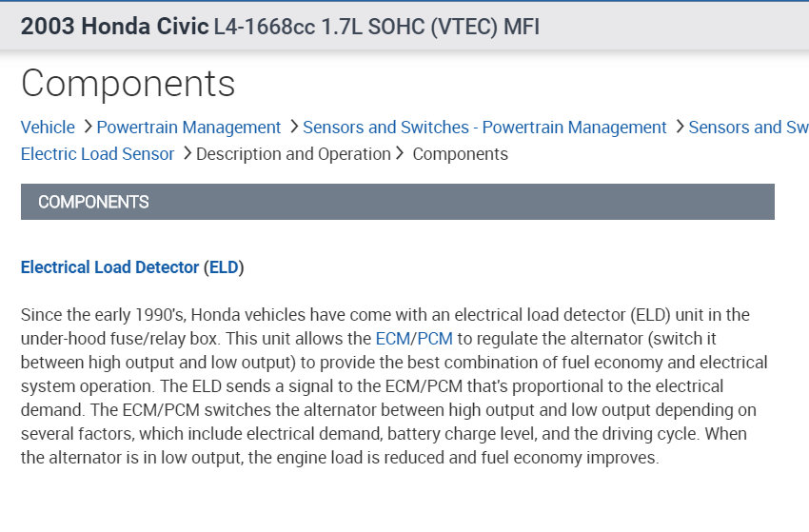Click the gray COMPONENTS section header bar
Viewport: 809px width, 532px height.
pyautogui.click(x=397, y=202)
